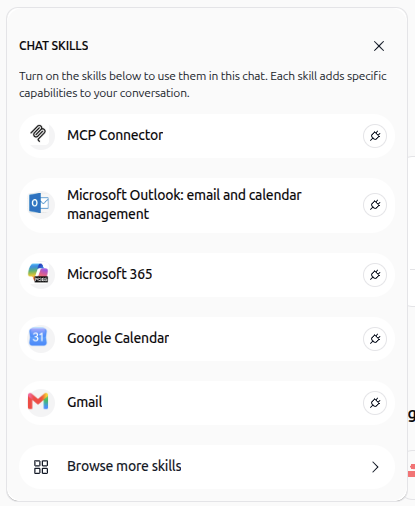Enable Microsoft 365 skill plug button
Image resolution: width=415 pixels, height=506 pixels.
tap(375, 275)
